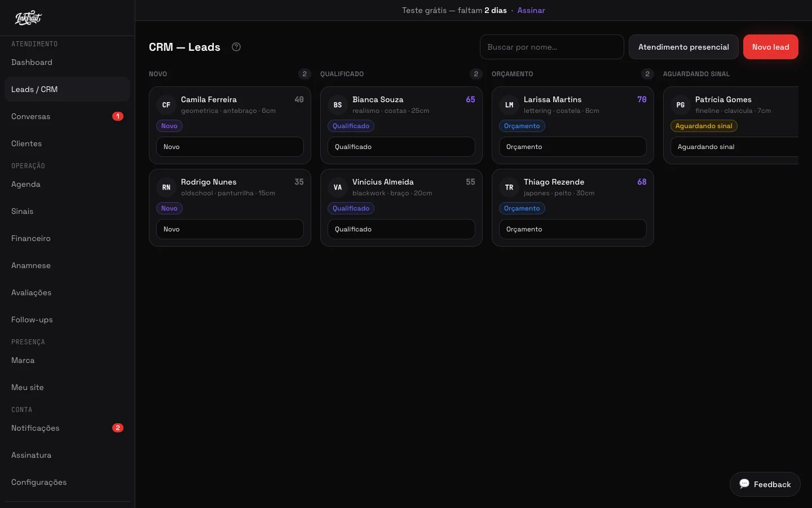Viewport: 812px width, 508px height.
Task: Click the Buscar por nome search field
Action: click(x=552, y=47)
